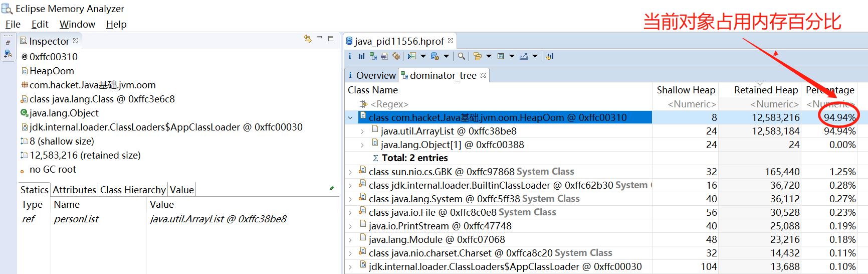Open the Window menu
The width and height of the screenshot is (868, 274).
[x=77, y=24]
